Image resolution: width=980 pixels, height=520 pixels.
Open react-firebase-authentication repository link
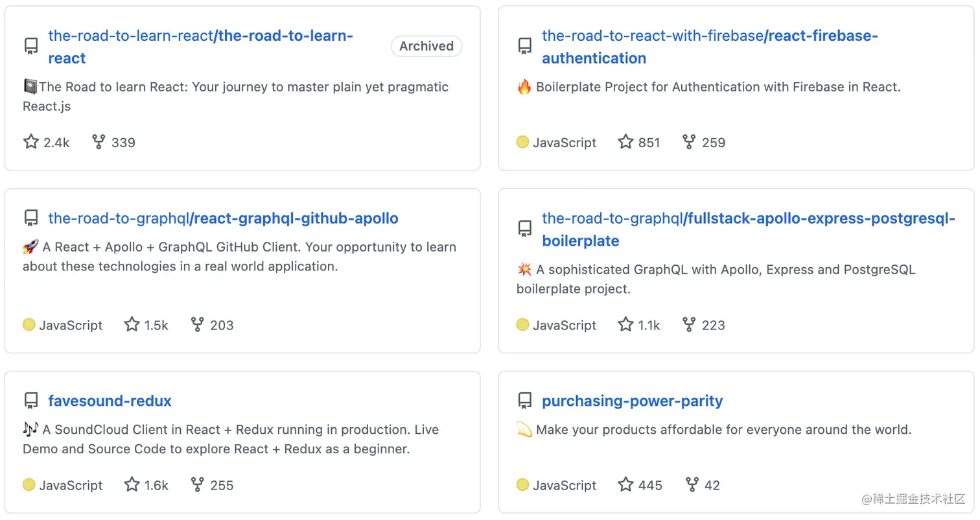click(x=710, y=47)
